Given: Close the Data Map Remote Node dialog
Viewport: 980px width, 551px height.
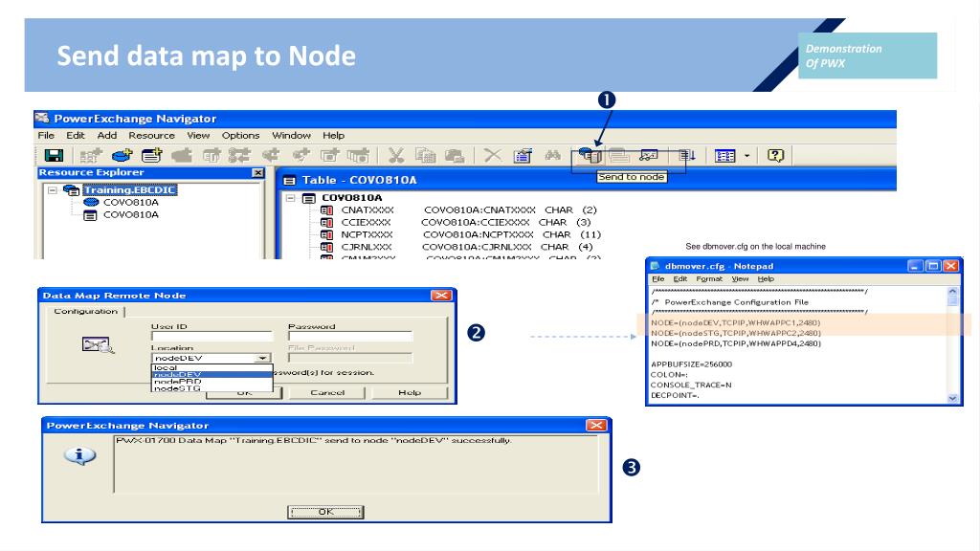Looking at the screenshot, I should coord(441,296).
